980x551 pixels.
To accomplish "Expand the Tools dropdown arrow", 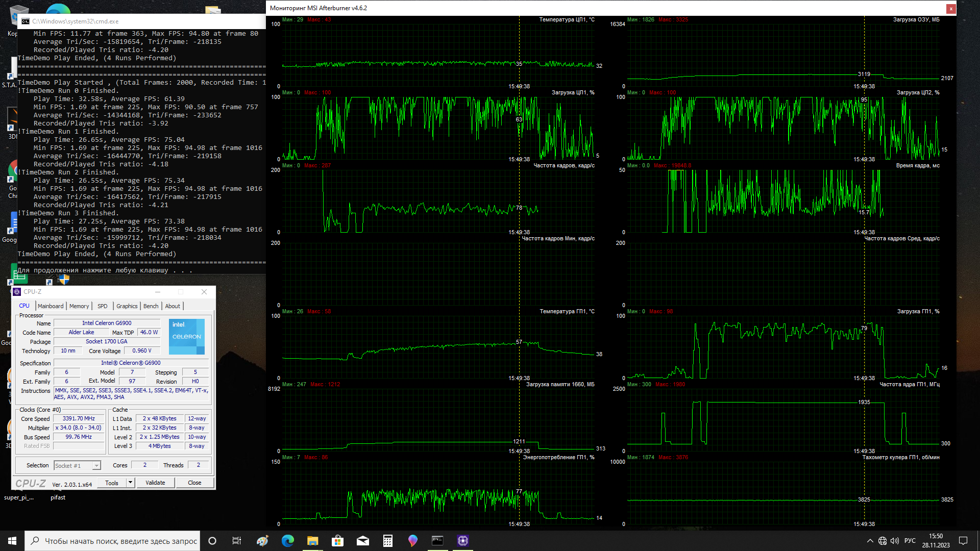I will [131, 483].
